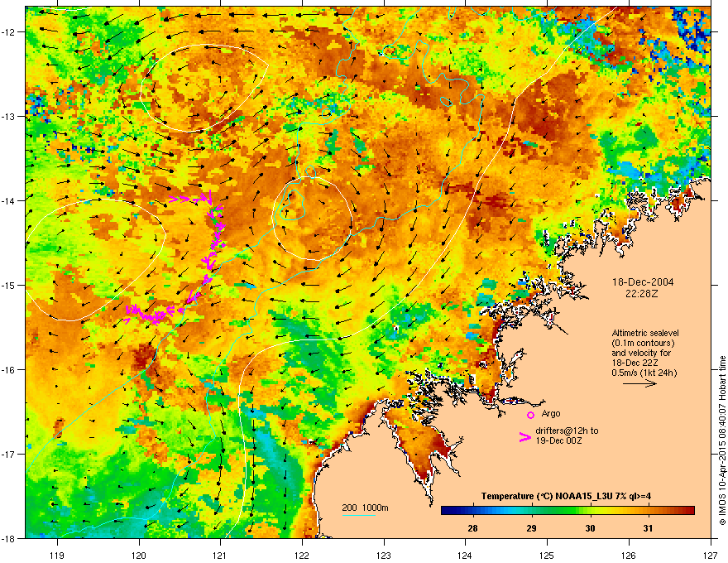Click the "Altimetric sealevel" legend line

645,333
